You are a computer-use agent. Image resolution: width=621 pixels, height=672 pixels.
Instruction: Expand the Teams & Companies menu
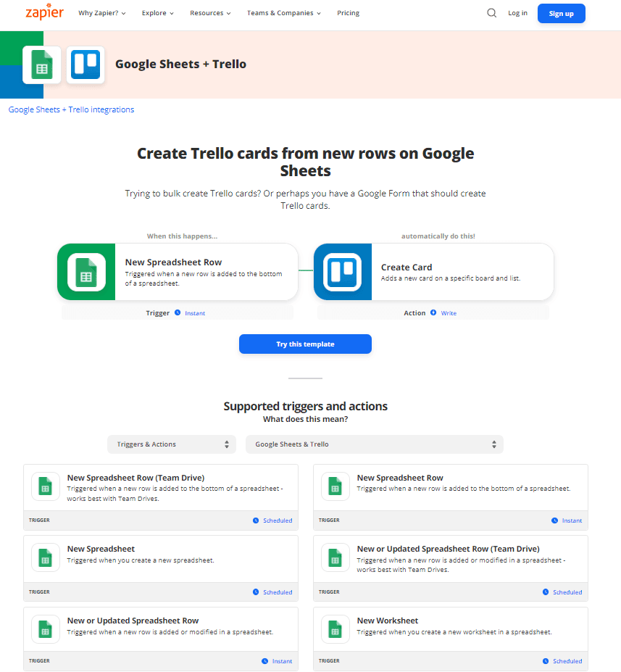point(284,13)
